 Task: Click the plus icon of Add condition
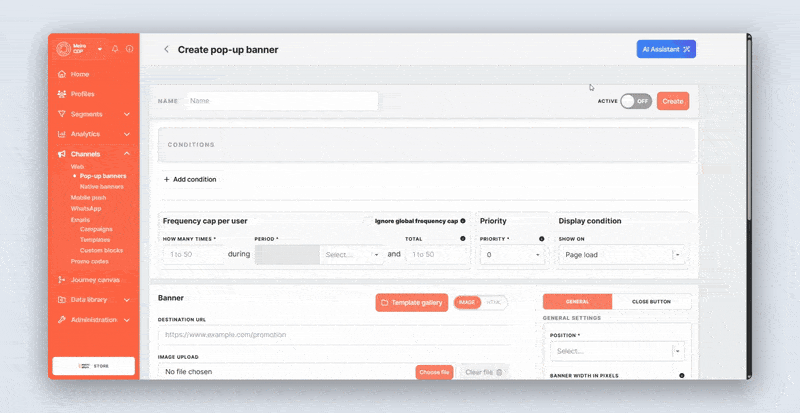pyautogui.click(x=166, y=179)
